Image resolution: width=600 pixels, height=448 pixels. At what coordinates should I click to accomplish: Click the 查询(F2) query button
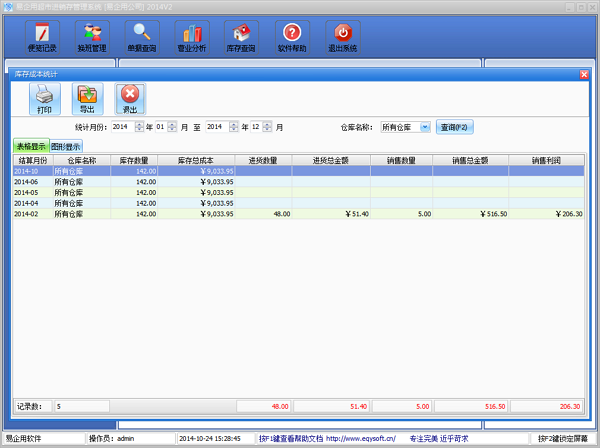tap(454, 127)
